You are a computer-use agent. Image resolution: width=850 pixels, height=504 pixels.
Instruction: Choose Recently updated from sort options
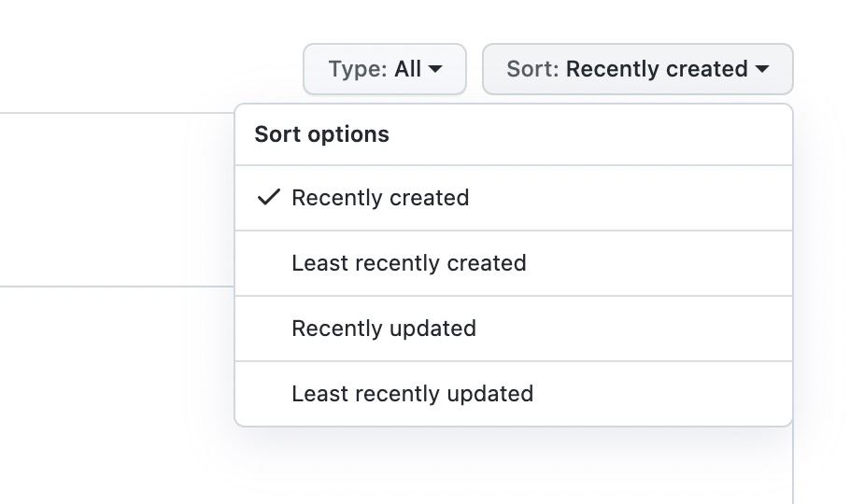[383, 329]
